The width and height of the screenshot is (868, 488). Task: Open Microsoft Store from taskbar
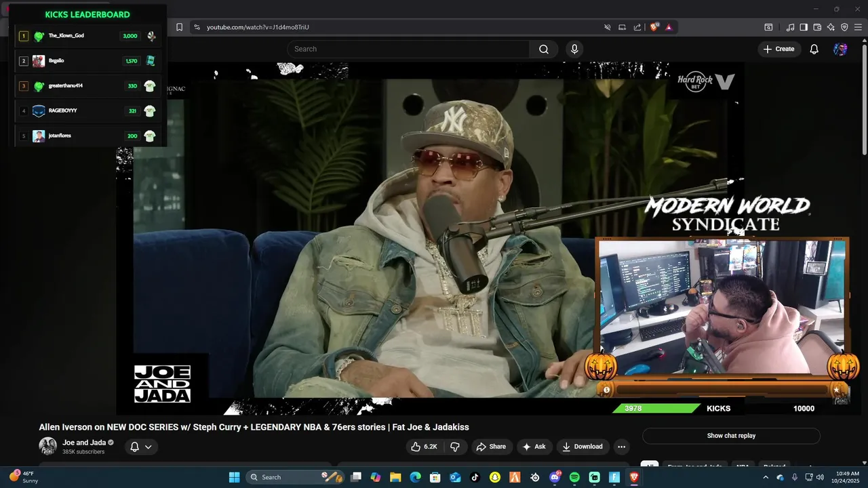tap(435, 477)
